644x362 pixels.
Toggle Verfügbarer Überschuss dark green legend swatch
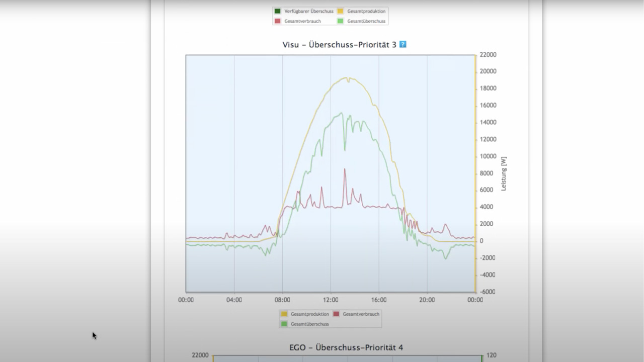pos(277,11)
